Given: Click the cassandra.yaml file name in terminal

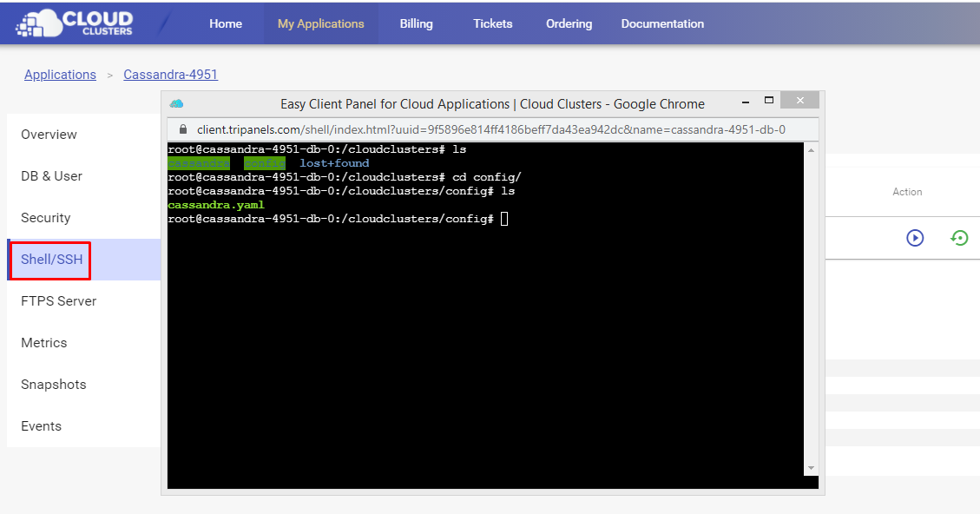Looking at the screenshot, I should pyautogui.click(x=216, y=205).
